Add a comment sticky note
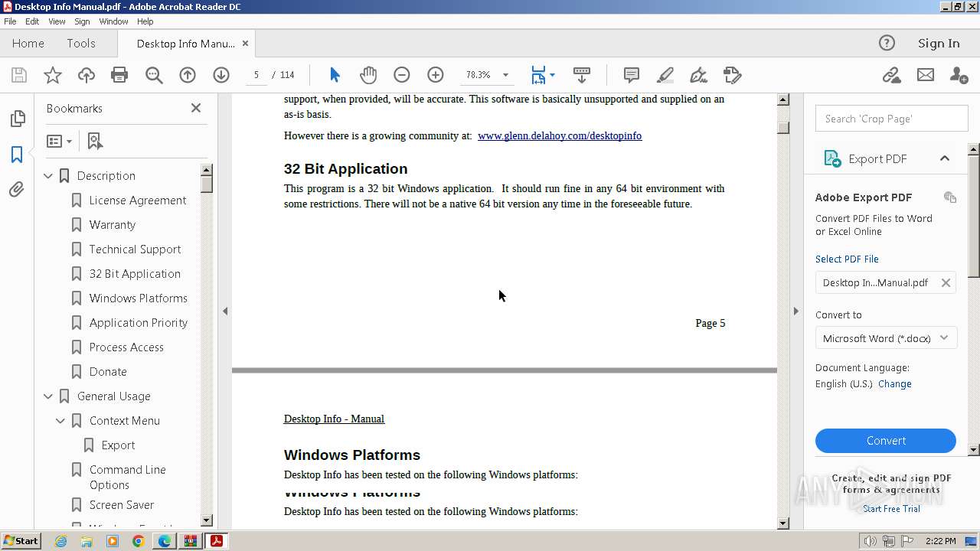980x551 pixels. point(632,75)
